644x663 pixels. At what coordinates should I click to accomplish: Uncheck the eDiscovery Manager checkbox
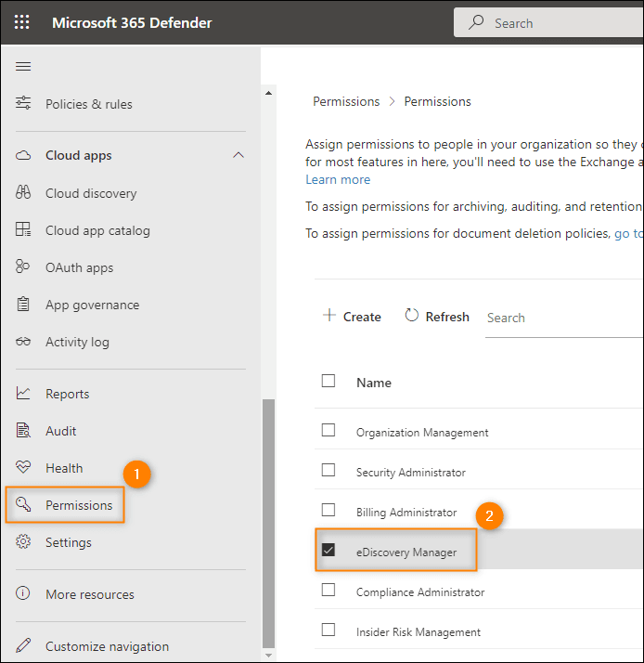328,551
